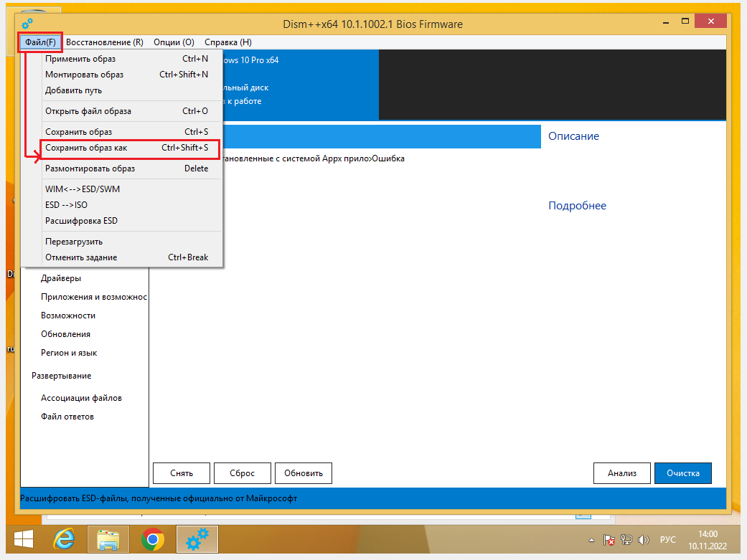Click the Обновить button
The image size is (747, 560).
click(x=304, y=473)
